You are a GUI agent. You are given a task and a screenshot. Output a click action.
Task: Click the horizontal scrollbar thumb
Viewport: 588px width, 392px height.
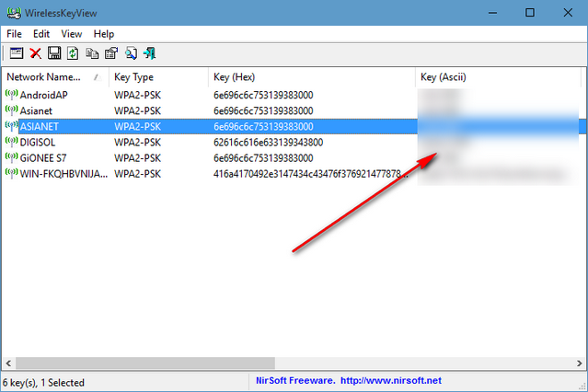[x=145, y=363]
